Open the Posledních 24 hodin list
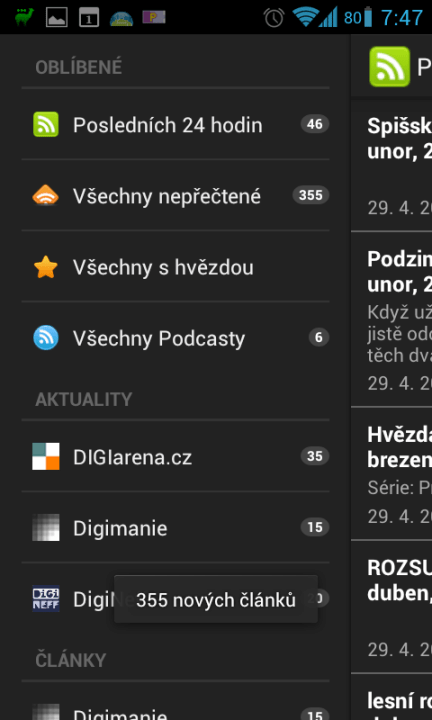The width and height of the screenshot is (432, 720). [175, 124]
